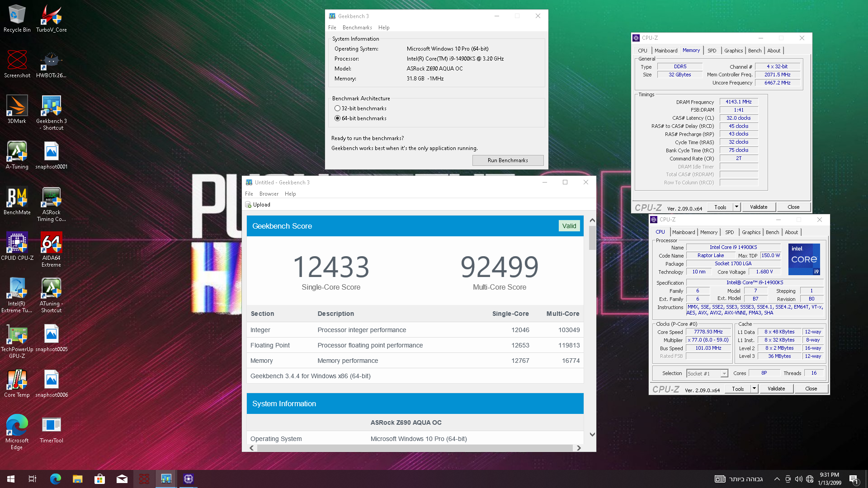Click horizontal scrollbar left arrow in results
Screen dimensions: 868x488
coord(252,448)
